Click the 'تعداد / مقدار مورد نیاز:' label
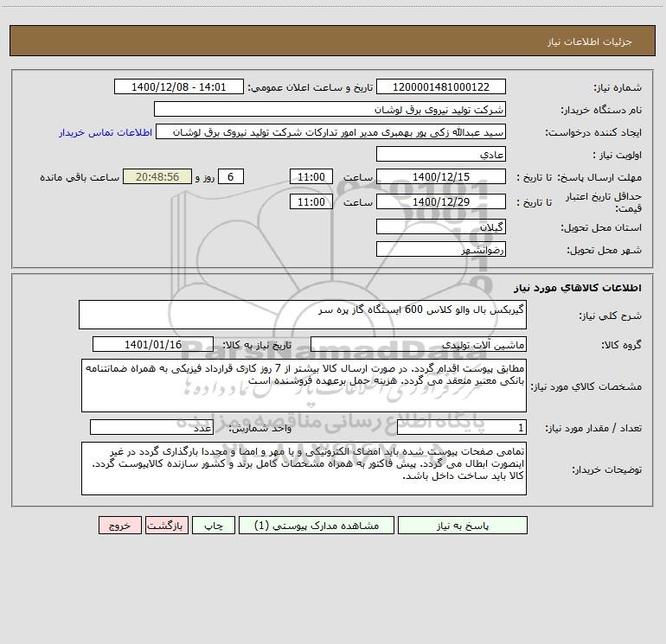 tap(593, 428)
